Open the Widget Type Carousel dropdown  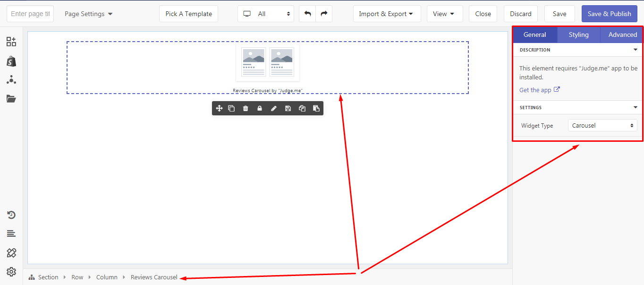[x=602, y=126]
